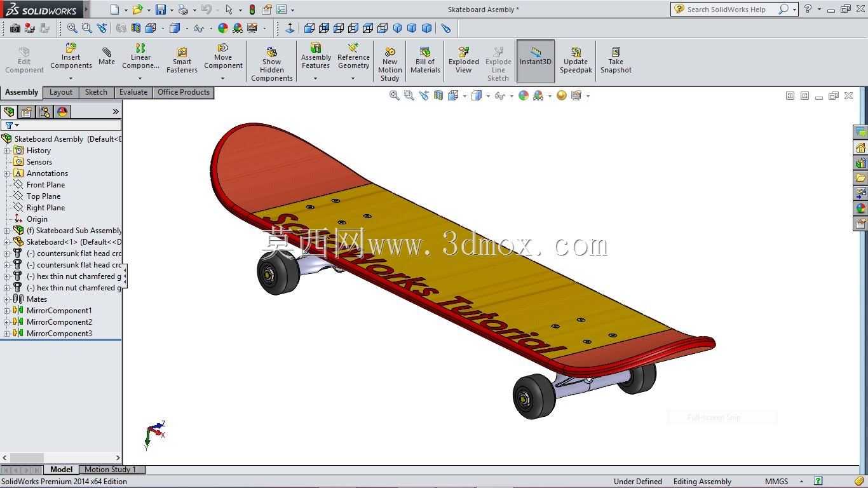Select Right Plane in the tree
Image resolution: width=868 pixels, height=488 pixels.
click(x=46, y=208)
